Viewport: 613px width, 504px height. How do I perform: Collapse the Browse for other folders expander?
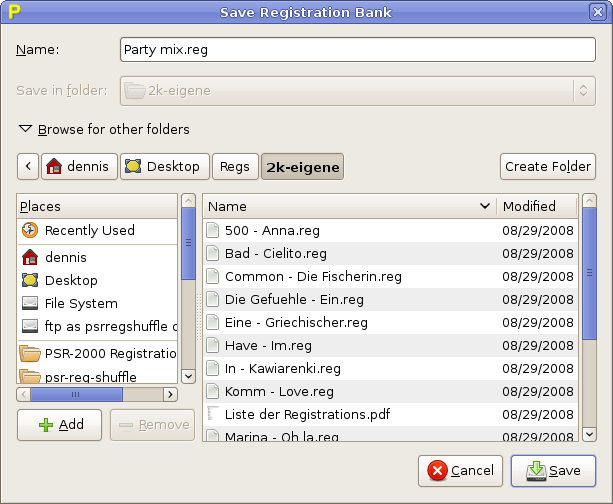(24, 129)
